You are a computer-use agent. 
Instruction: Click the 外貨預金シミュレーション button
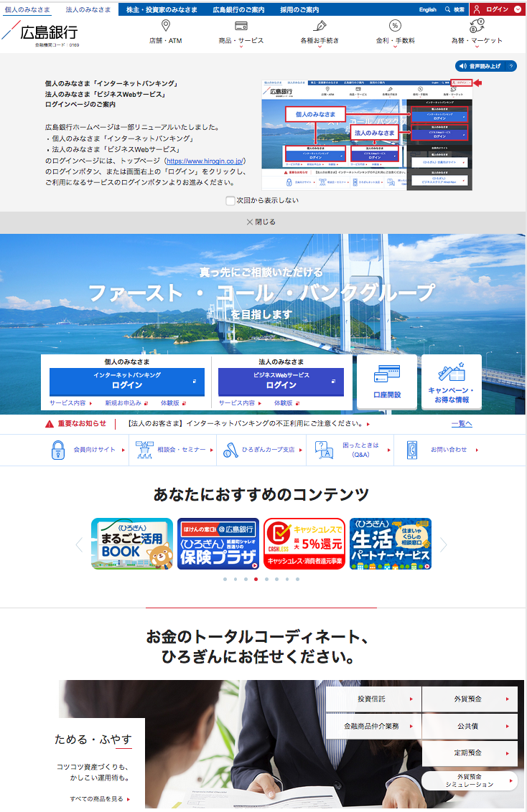[470, 781]
